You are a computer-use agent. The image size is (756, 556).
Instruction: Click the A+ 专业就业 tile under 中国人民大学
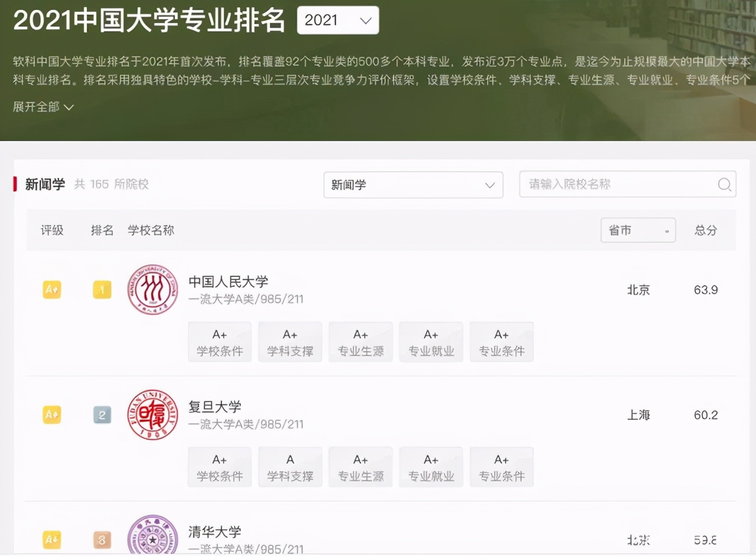click(x=431, y=341)
